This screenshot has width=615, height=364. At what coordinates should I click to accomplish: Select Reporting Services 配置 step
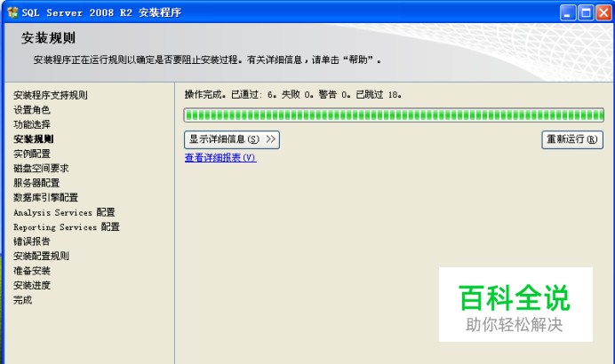(67, 227)
